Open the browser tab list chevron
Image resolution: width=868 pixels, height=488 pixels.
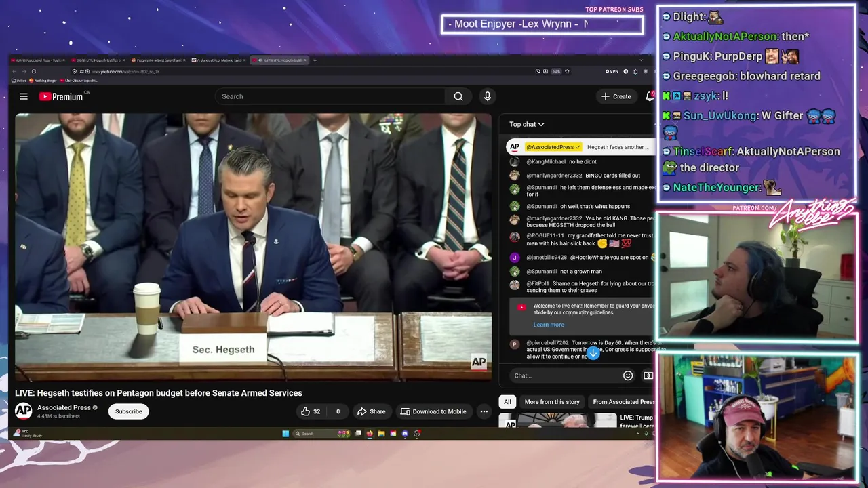click(641, 60)
